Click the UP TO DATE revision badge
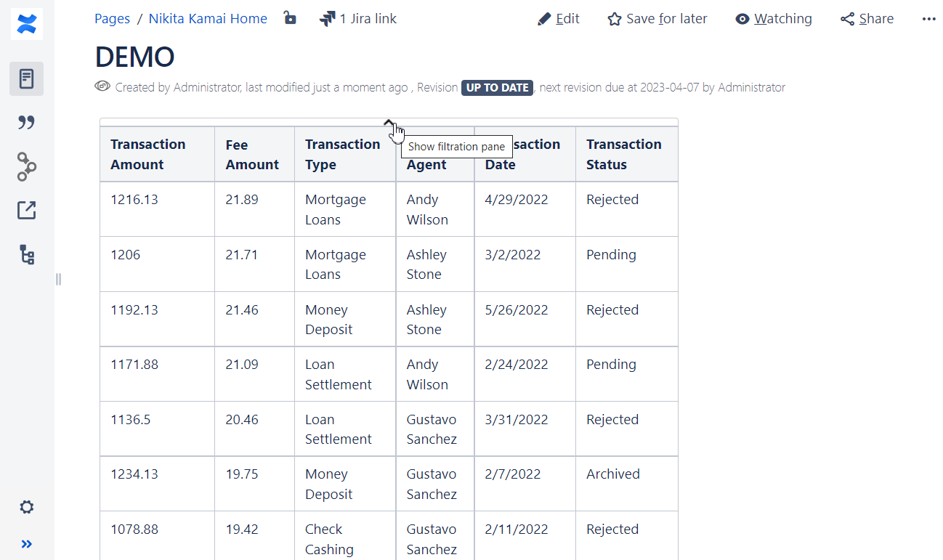The height and width of the screenshot is (560, 943). pos(497,88)
